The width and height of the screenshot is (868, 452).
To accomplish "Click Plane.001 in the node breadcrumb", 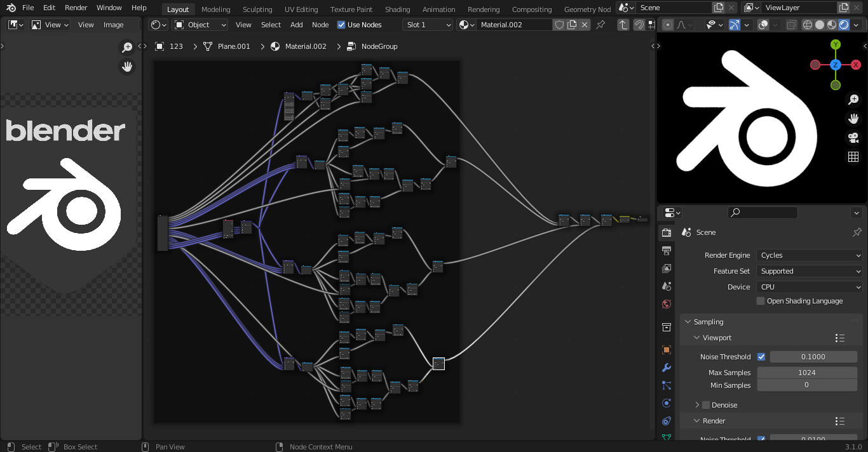I will tap(234, 46).
